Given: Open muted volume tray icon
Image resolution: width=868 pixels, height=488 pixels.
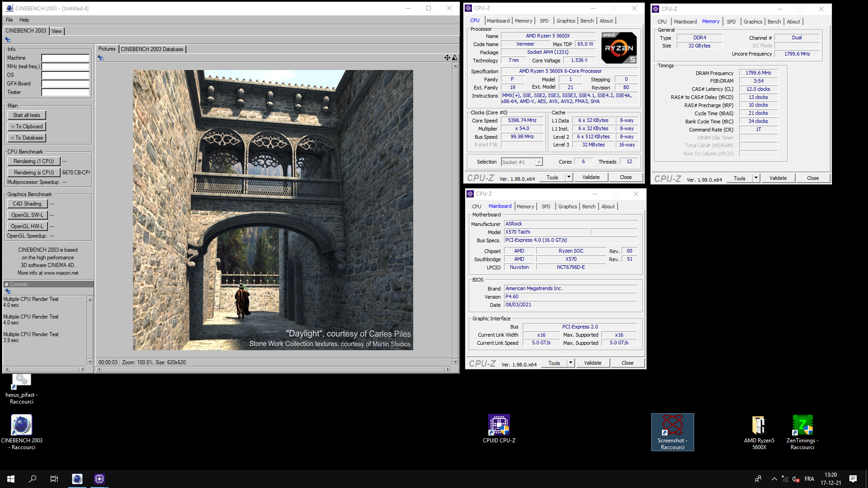Looking at the screenshot, I should pyautogui.click(x=796, y=479).
